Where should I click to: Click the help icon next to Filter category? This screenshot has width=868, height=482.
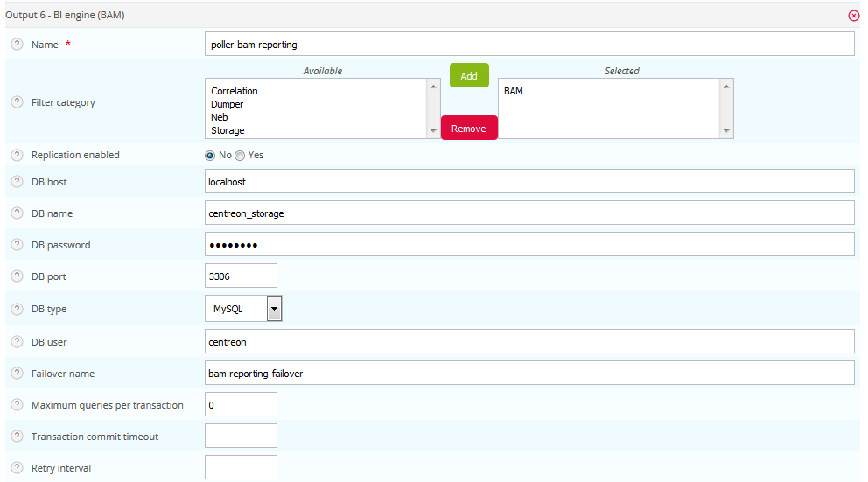(x=17, y=102)
